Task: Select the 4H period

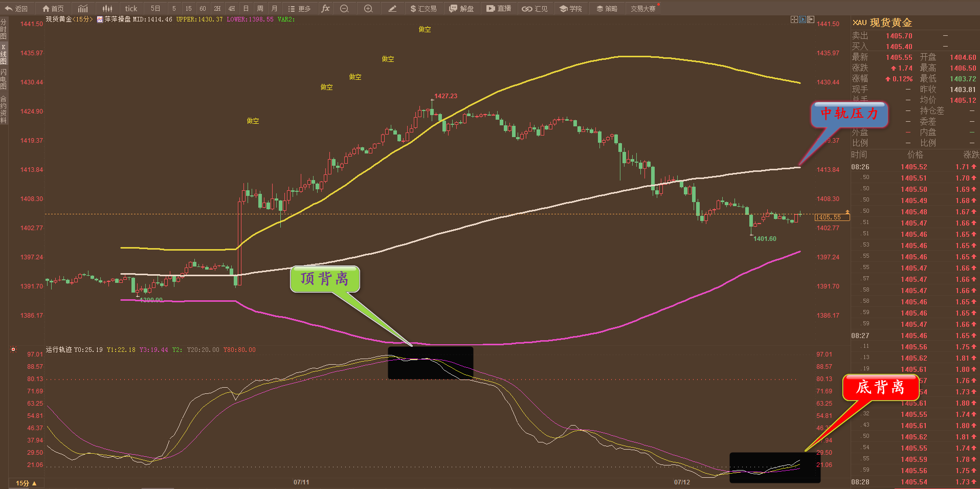Action: point(232,8)
